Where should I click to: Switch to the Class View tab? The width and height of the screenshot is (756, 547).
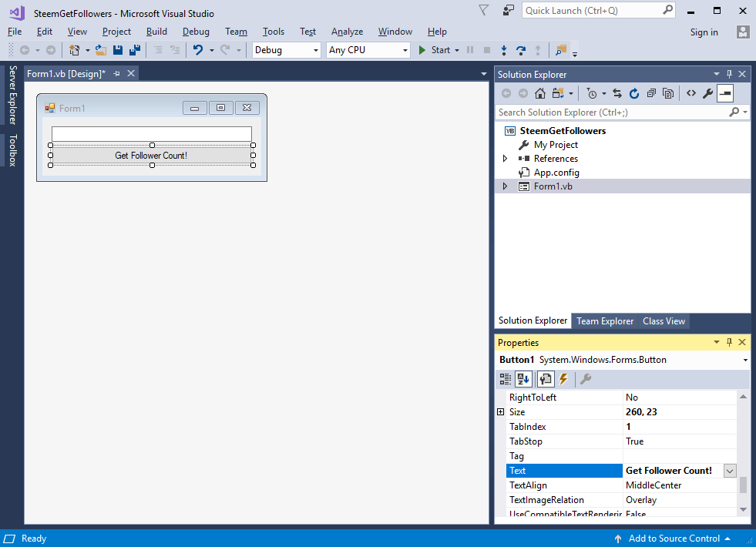click(664, 321)
